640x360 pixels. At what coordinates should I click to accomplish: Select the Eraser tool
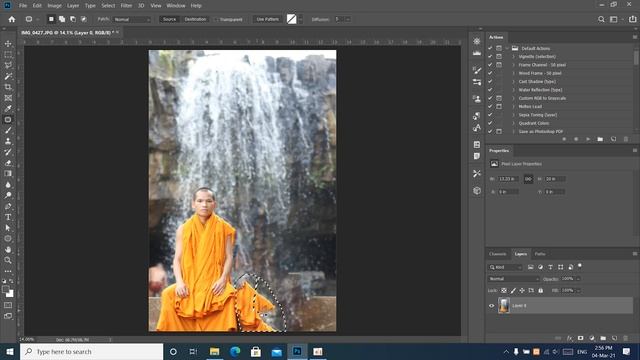point(8,163)
